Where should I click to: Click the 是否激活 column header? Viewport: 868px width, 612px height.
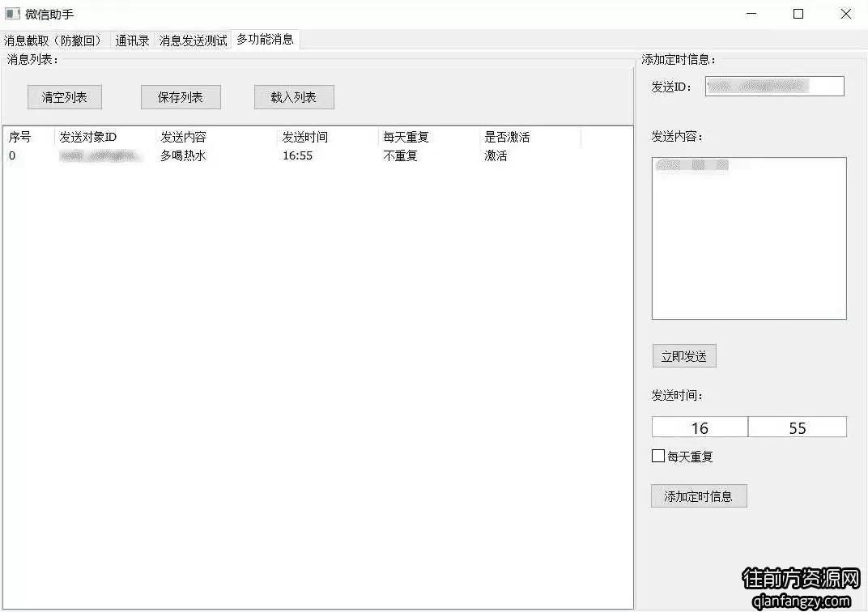(530, 137)
